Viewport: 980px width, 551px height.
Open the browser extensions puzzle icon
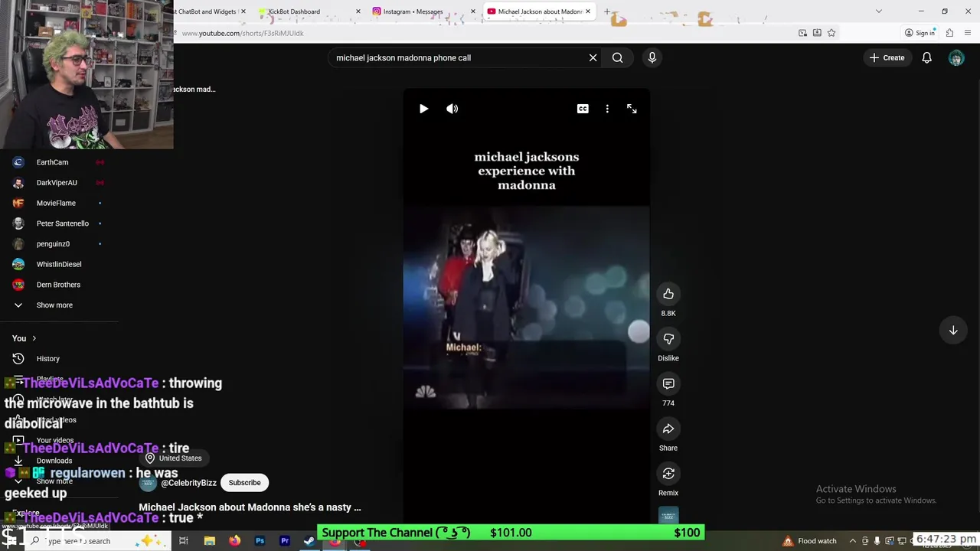[949, 33]
